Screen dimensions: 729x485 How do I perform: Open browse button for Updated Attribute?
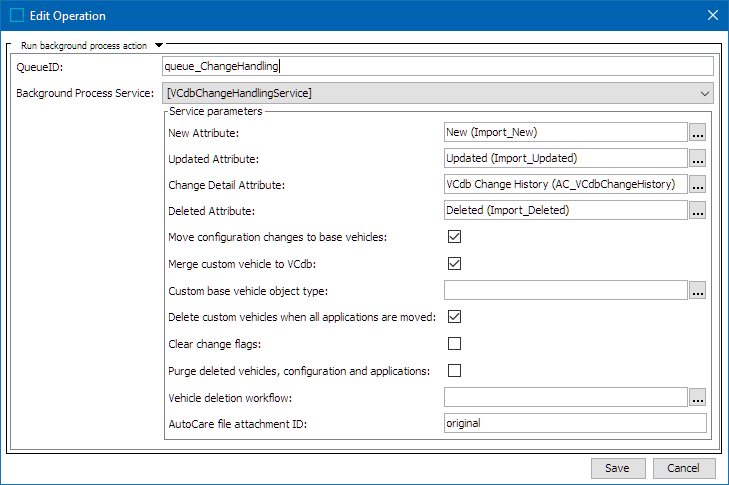click(x=697, y=159)
